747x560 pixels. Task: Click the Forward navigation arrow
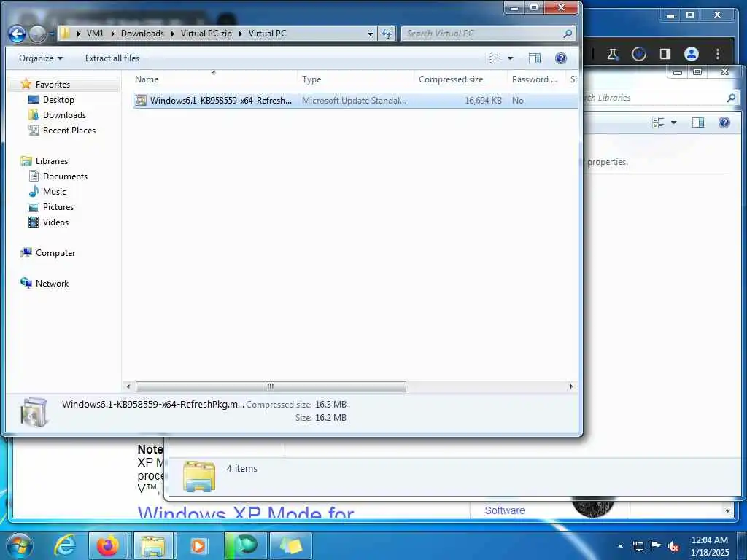pyautogui.click(x=37, y=34)
